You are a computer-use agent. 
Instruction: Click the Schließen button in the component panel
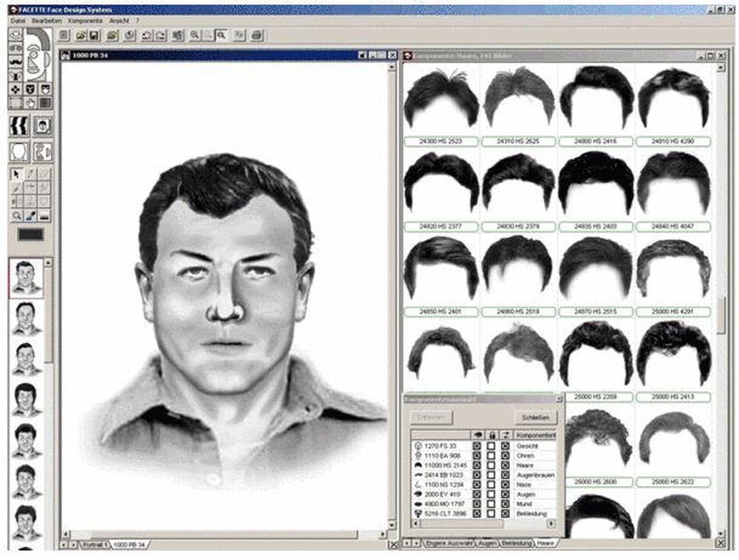[x=537, y=415]
